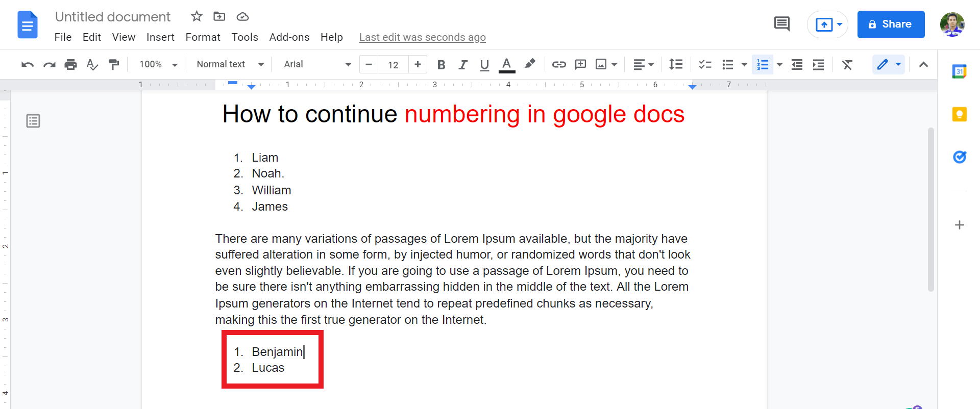Click the list item William

(272, 190)
